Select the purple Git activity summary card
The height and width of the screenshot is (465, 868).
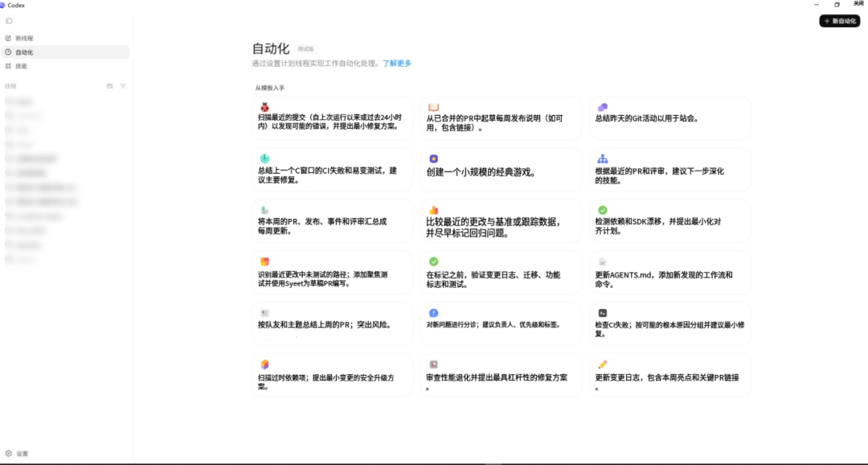(669, 117)
